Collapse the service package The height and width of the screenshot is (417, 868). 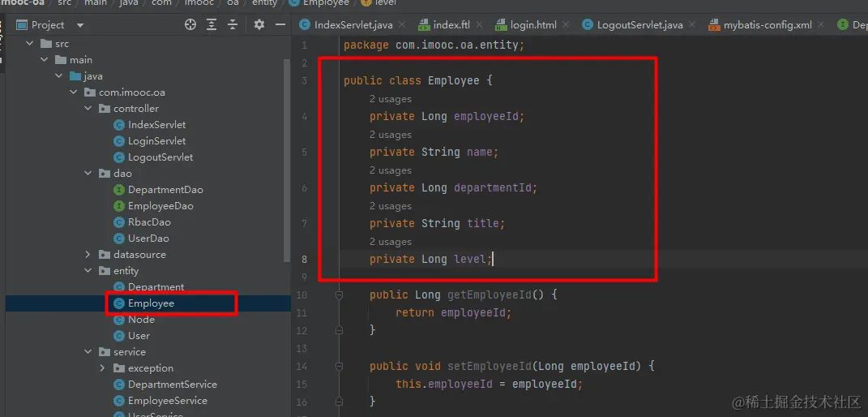(88, 352)
